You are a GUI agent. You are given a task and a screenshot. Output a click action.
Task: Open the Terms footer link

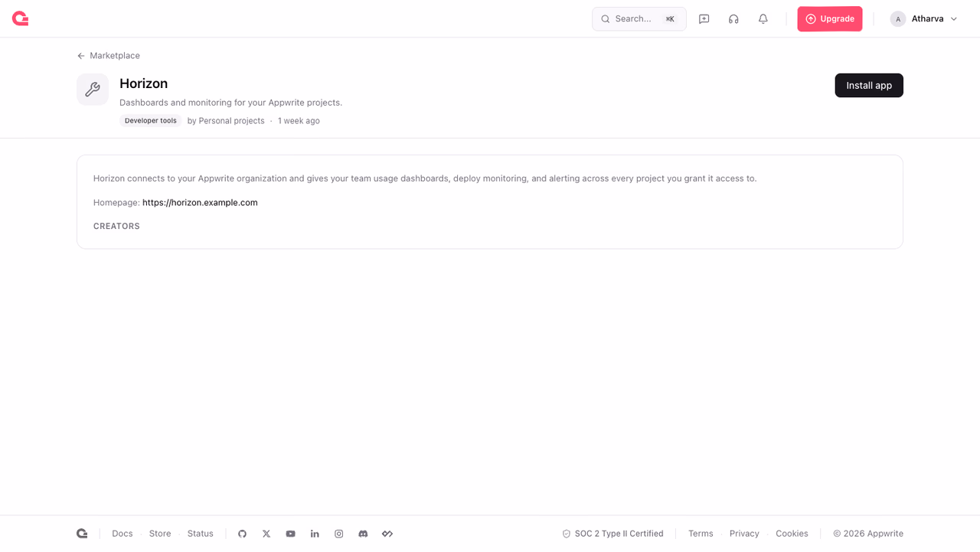[x=701, y=534]
